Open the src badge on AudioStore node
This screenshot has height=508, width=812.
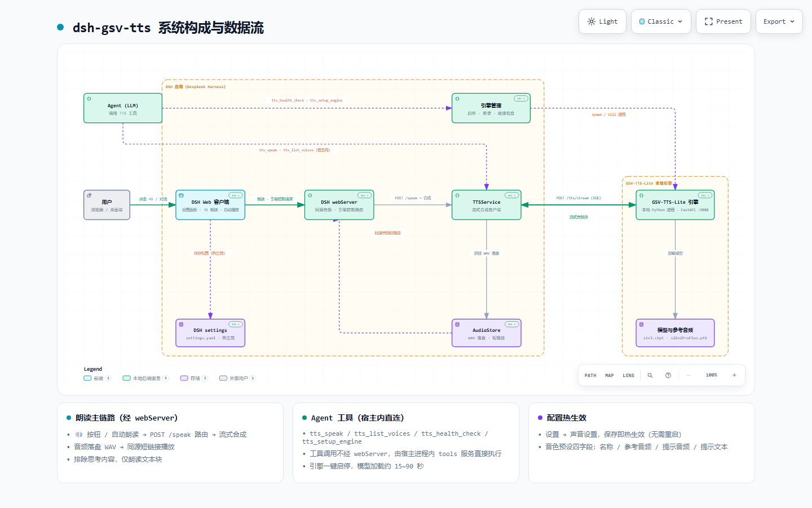(x=512, y=325)
